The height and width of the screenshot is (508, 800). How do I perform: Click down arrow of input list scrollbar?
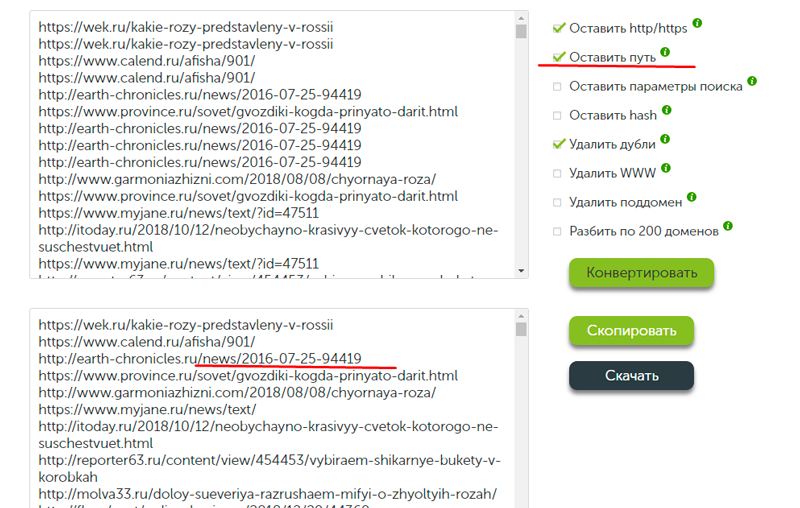(521, 271)
